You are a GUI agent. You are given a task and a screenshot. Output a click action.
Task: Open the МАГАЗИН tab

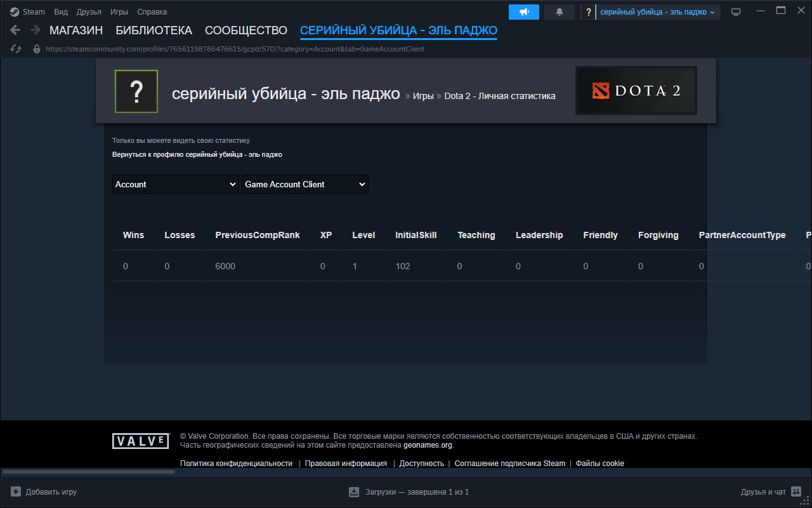click(76, 30)
